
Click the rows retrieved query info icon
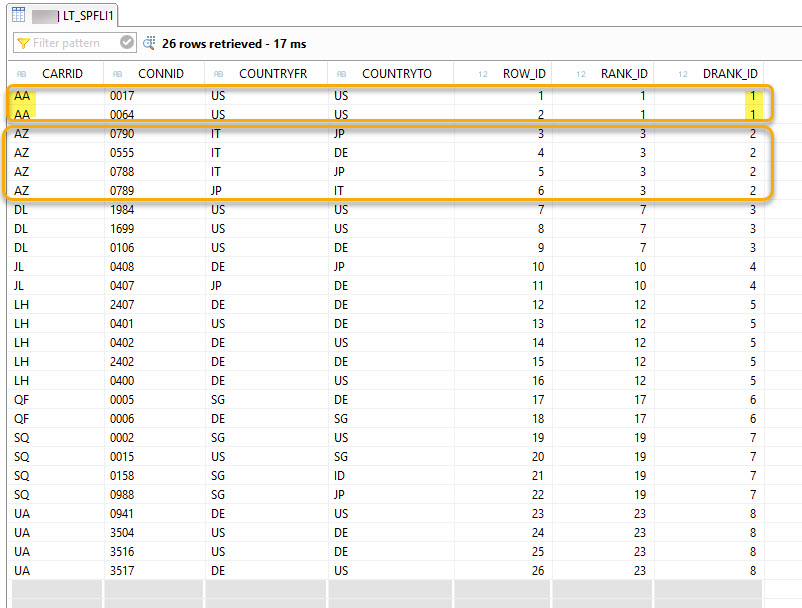pos(150,43)
